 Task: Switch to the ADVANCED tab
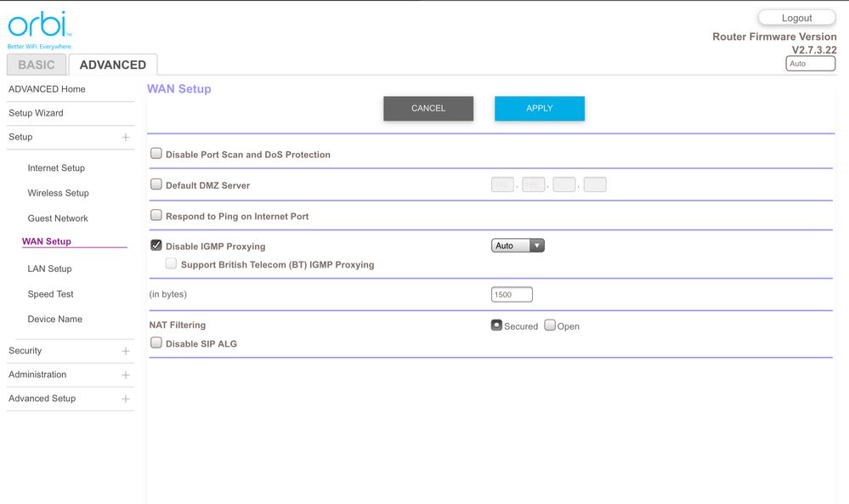(x=112, y=65)
